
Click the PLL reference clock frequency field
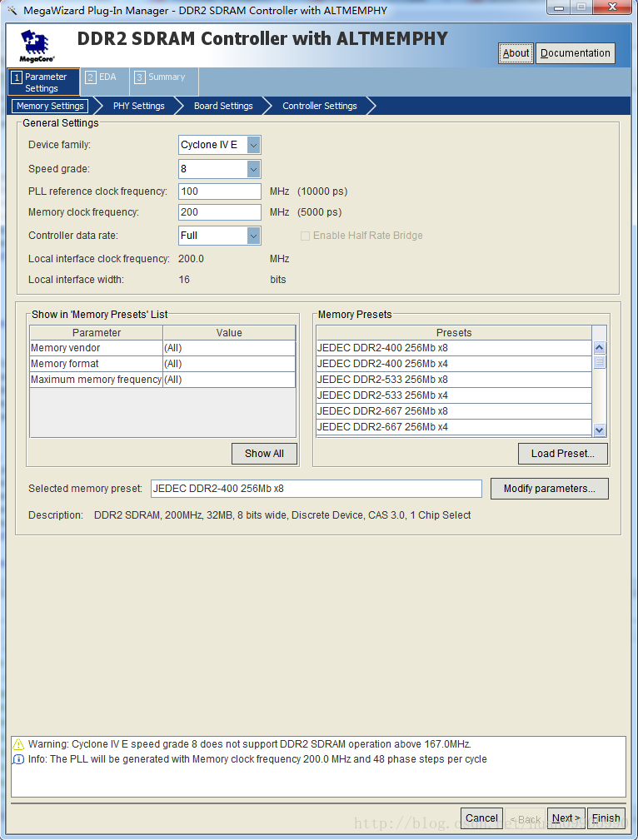coord(220,191)
